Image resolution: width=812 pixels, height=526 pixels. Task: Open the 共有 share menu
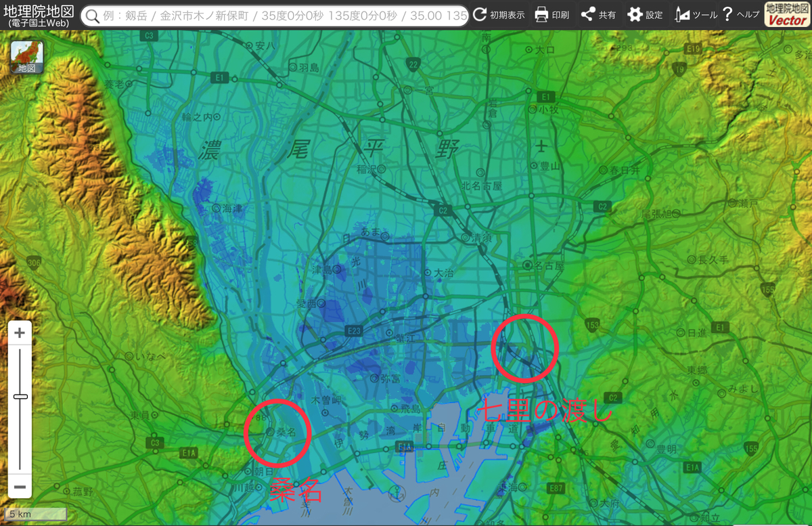tap(599, 14)
